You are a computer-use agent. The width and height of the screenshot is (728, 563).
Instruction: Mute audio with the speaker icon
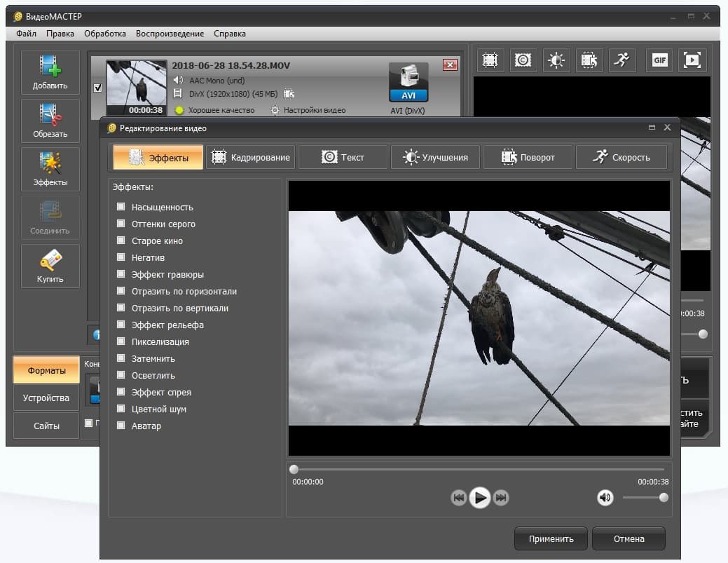click(605, 498)
